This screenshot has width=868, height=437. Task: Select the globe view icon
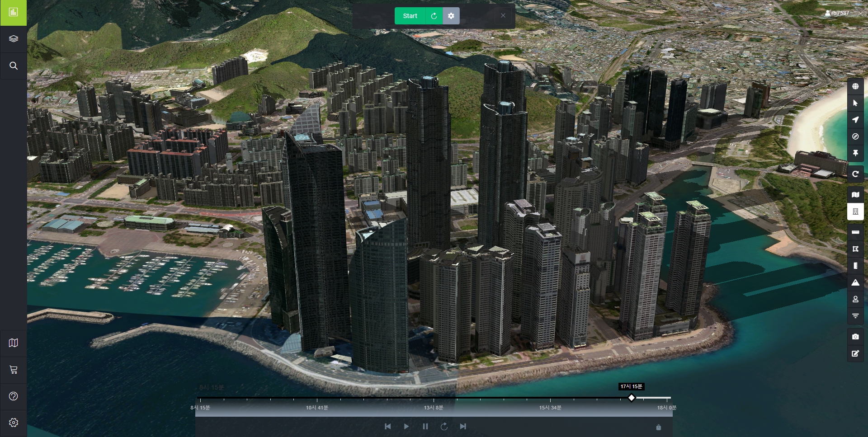855,86
